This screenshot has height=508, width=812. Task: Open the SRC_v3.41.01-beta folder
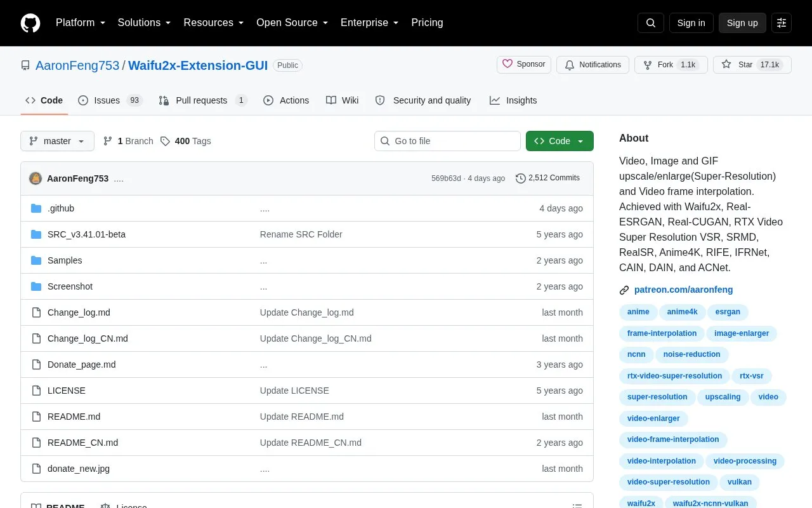[x=86, y=234]
